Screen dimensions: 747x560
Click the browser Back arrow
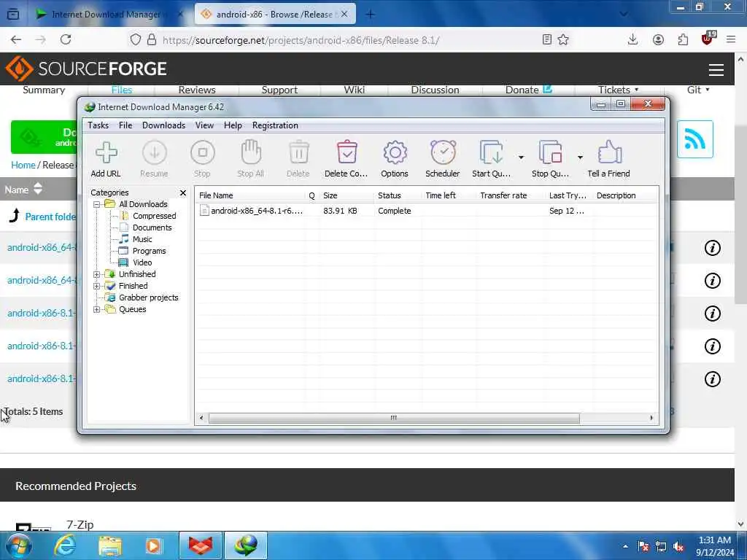[16, 39]
